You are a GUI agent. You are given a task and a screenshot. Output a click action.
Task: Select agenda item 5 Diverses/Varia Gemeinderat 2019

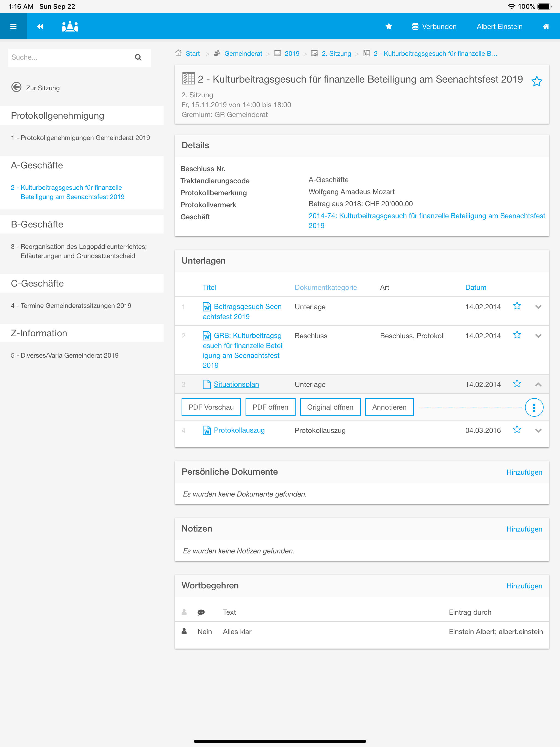coord(65,355)
